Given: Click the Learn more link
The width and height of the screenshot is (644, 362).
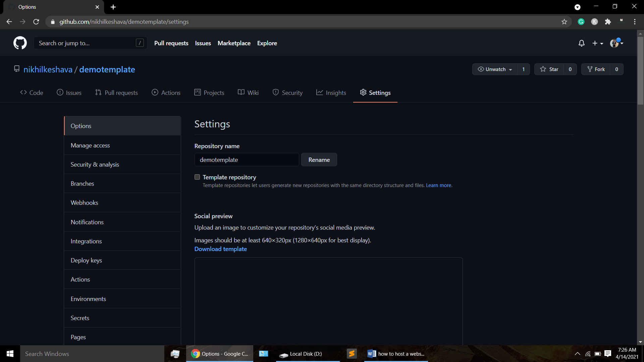Looking at the screenshot, I should 438,185.
